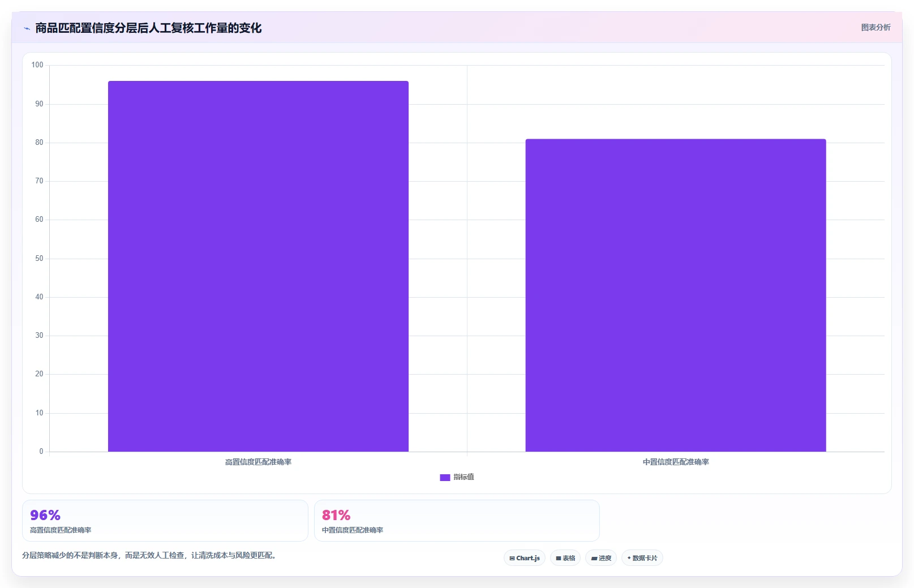Click the Chart.js tag icon

point(512,558)
